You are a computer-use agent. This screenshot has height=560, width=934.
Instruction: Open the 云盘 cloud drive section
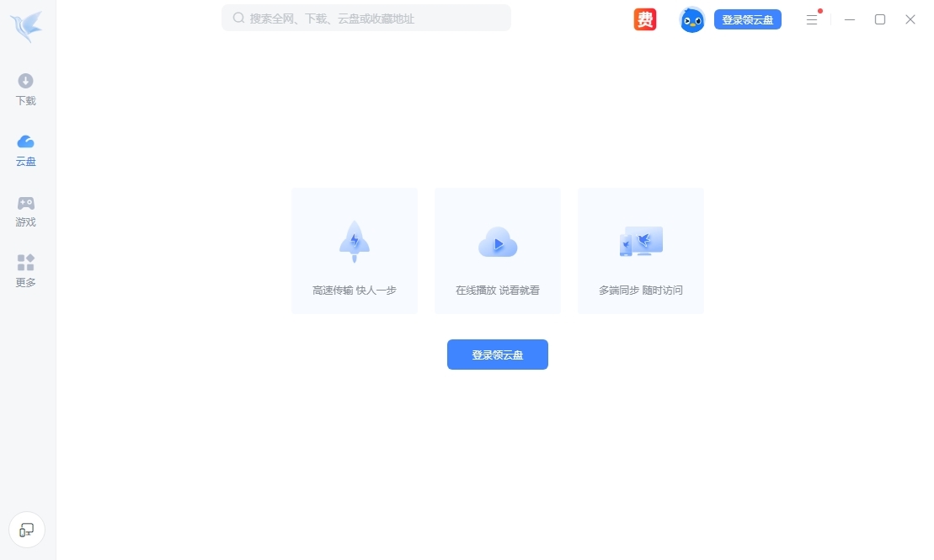click(x=25, y=150)
